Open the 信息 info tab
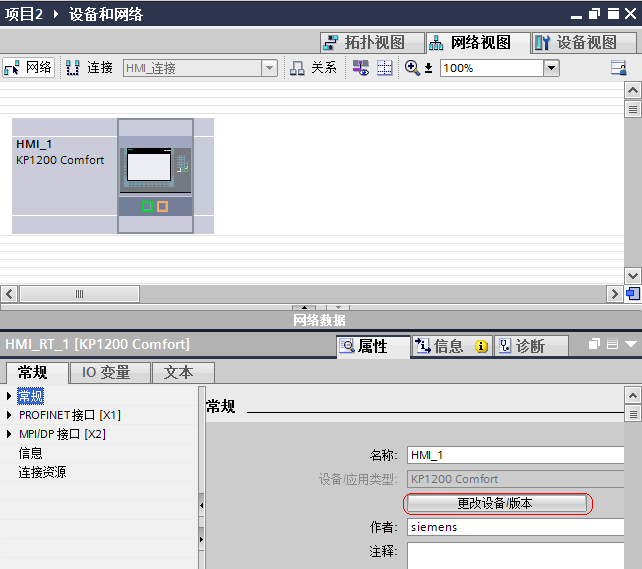The image size is (642, 569). tap(452, 346)
